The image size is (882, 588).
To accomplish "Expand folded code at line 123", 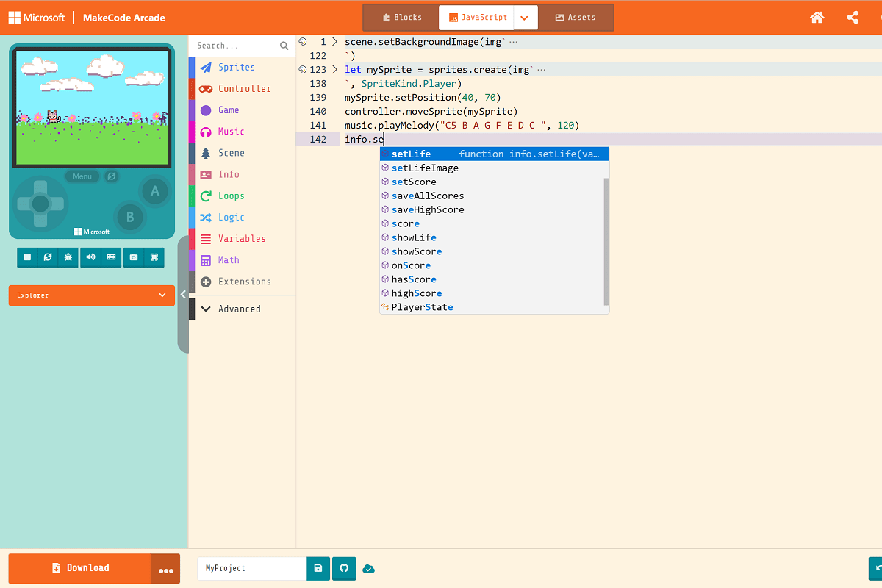I will point(334,70).
